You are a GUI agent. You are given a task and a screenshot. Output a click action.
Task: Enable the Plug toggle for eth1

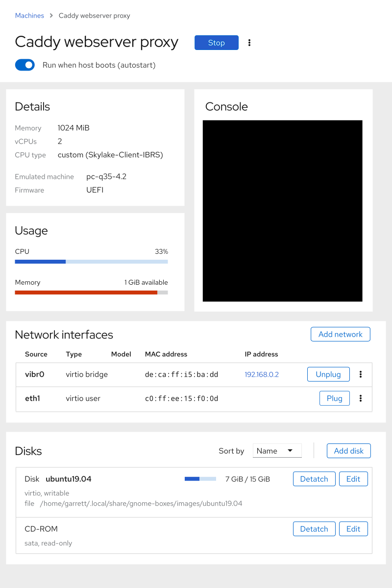(334, 398)
